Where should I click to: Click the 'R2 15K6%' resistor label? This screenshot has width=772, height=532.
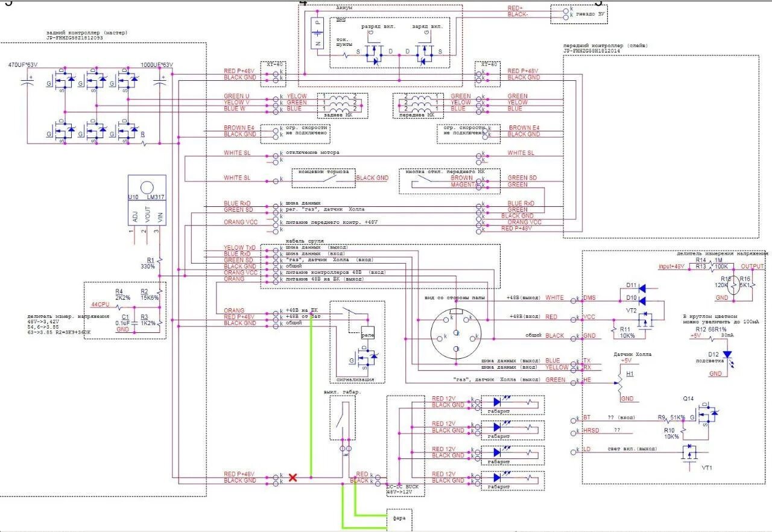(150, 295)
